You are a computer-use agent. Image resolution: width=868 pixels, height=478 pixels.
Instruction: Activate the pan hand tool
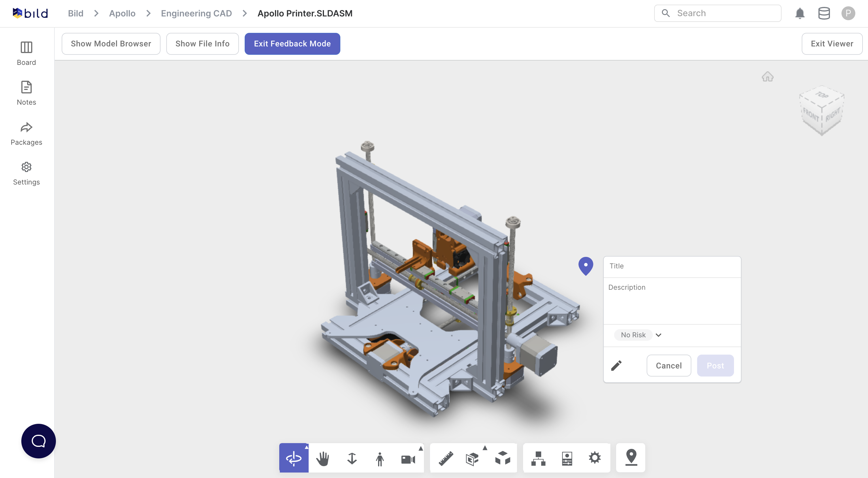pos(323,458)
